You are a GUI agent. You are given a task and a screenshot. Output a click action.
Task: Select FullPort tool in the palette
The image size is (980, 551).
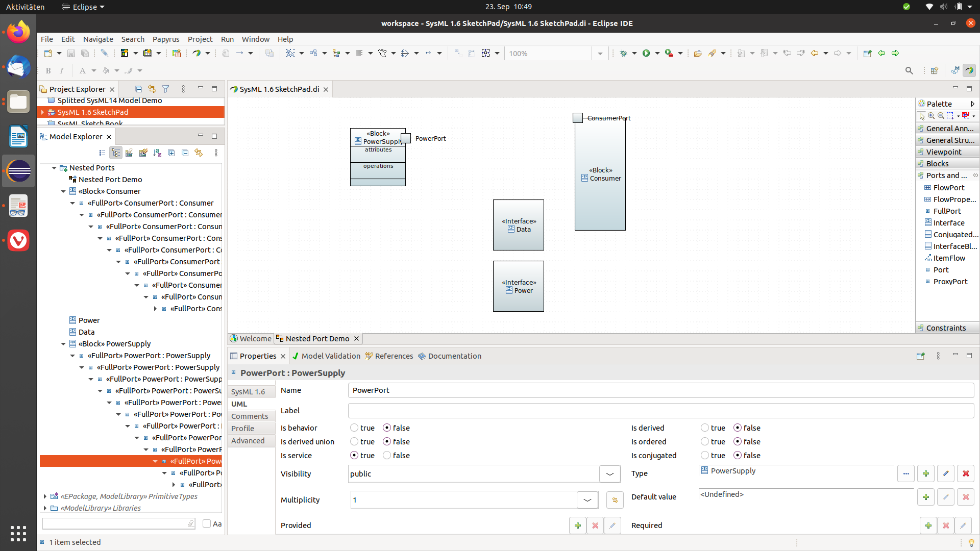point(947,211)
